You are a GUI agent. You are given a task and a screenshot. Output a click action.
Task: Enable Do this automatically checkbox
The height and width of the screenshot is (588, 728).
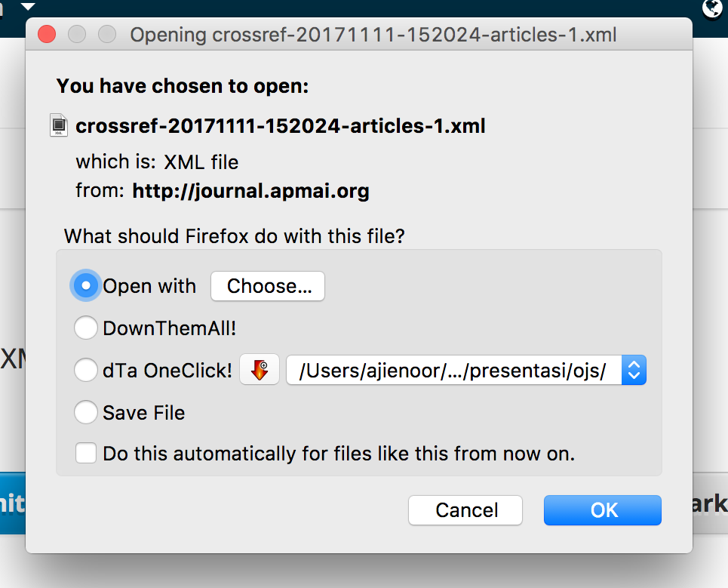click(86, 454)
